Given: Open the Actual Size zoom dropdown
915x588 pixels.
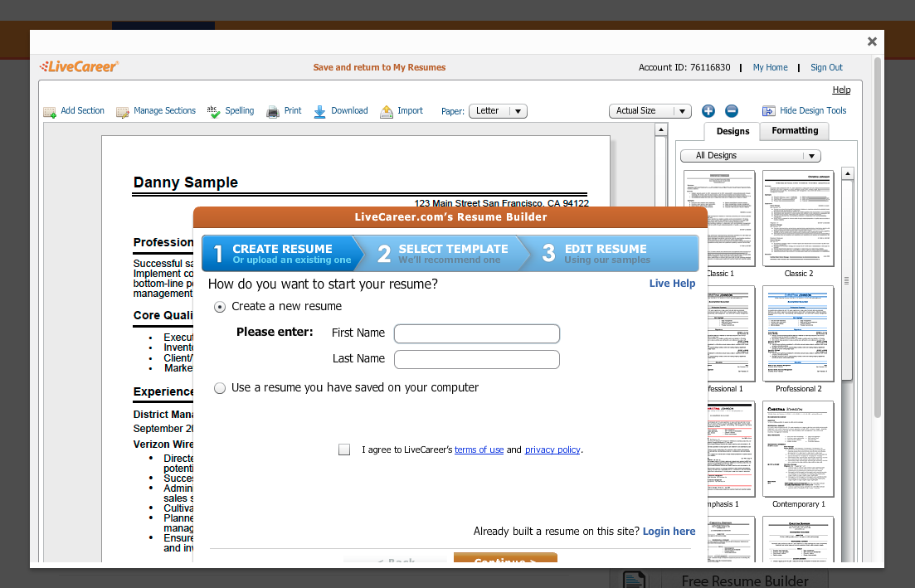Looking at the screenshot, I should pyautogui.click(x=650, y=111).
